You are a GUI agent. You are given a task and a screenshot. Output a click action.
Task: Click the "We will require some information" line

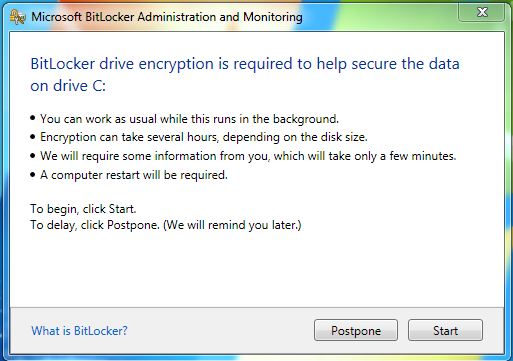point(248,156)
